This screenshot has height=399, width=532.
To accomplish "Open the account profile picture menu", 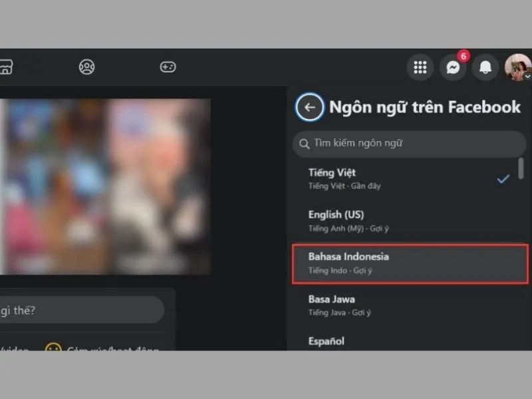I will 518,67.
